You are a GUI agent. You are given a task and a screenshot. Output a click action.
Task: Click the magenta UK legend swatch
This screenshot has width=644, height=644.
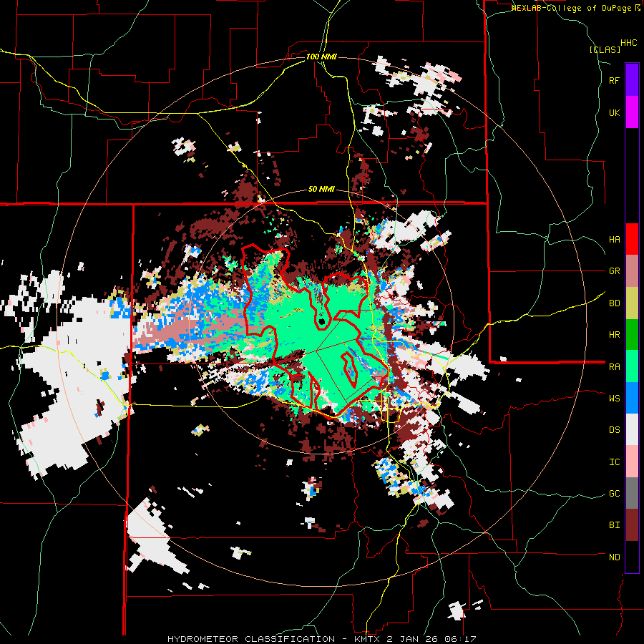click(632, 112)
